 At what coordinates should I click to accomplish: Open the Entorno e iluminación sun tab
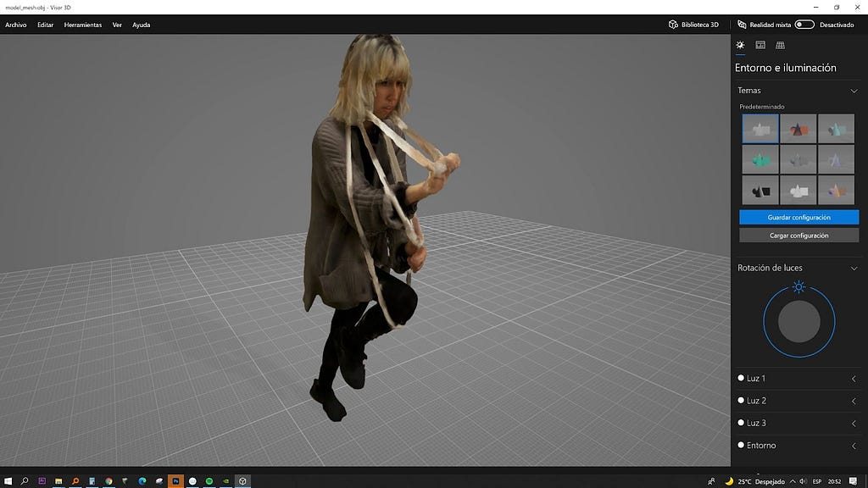tap(740, 46)
